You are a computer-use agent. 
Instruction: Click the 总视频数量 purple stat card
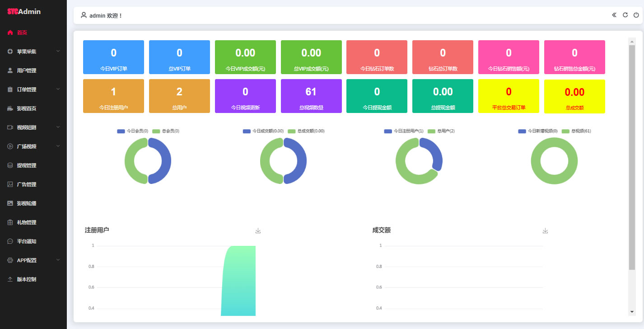pyautogui.click(x=311, y=96)
